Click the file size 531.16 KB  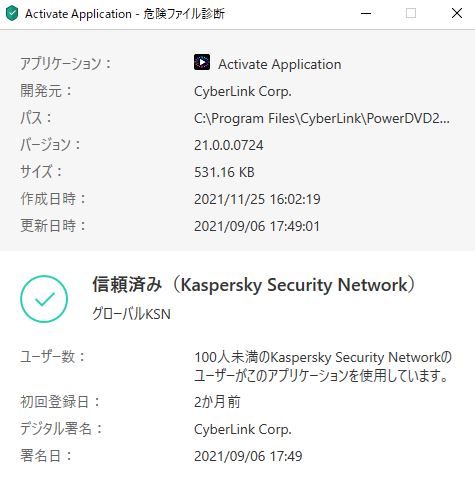[224, 172]
